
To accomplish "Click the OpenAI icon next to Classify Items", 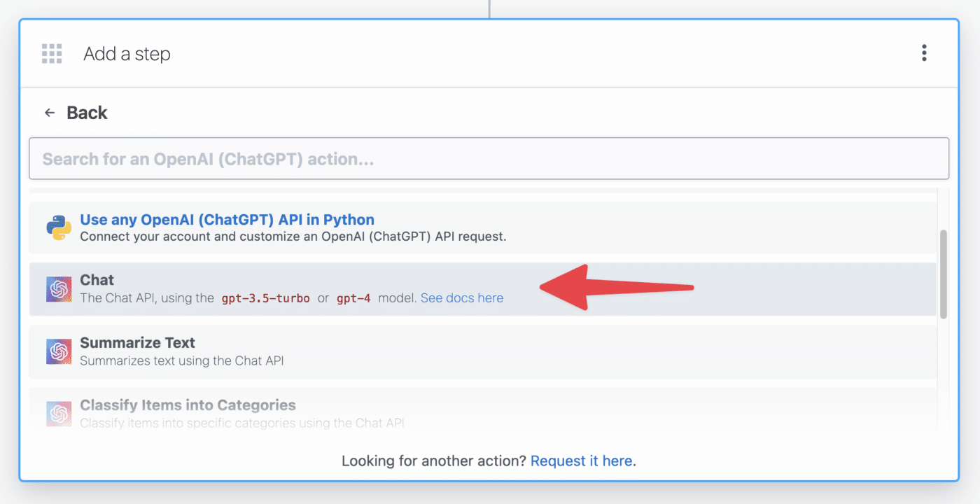I will 59,414.
